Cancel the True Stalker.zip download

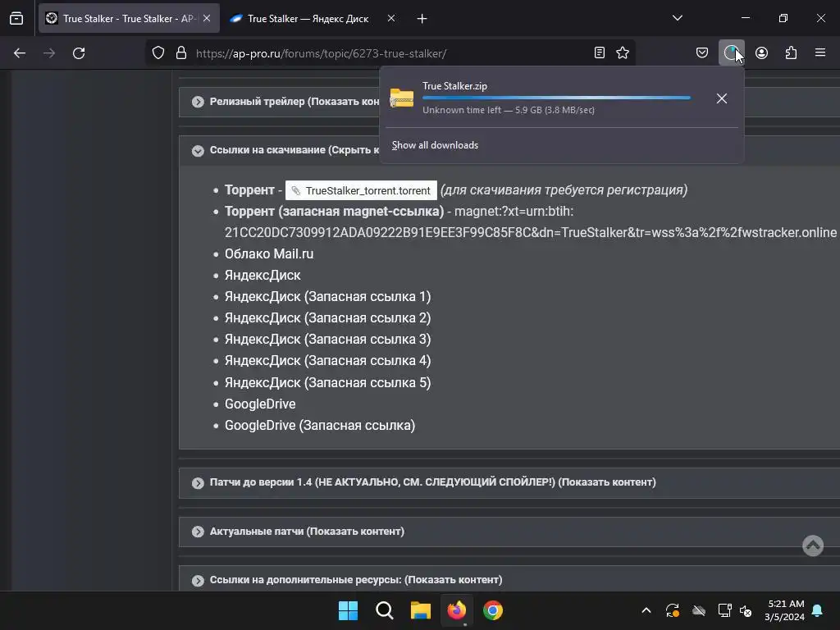coord(722,98)
